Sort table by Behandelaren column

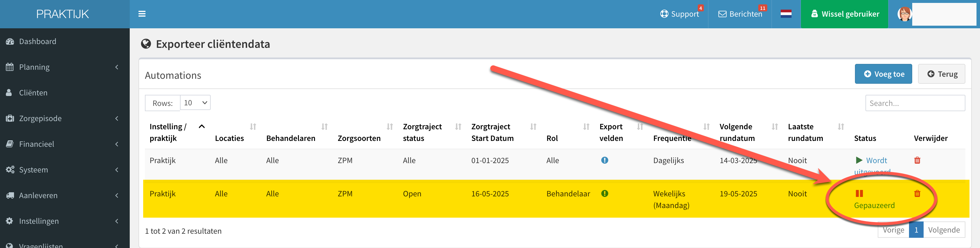325,127
